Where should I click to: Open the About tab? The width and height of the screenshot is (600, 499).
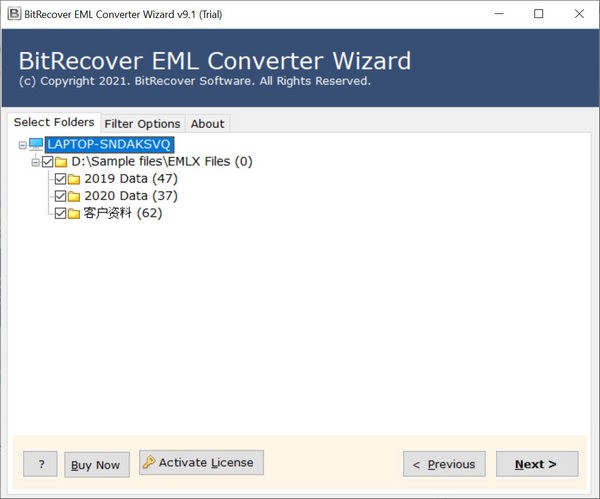coord(208,124)
